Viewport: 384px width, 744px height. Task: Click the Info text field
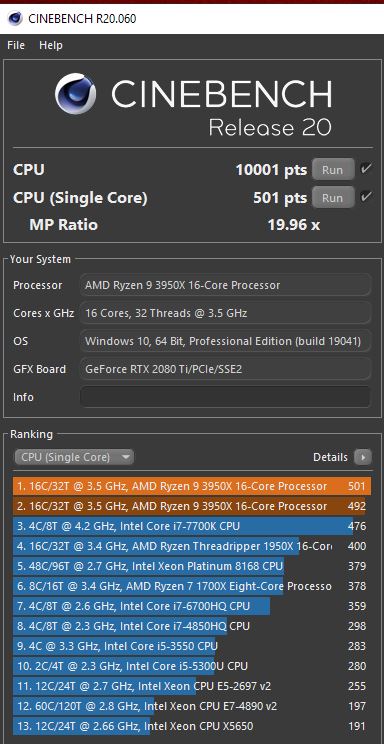click(x=225, y=397)
